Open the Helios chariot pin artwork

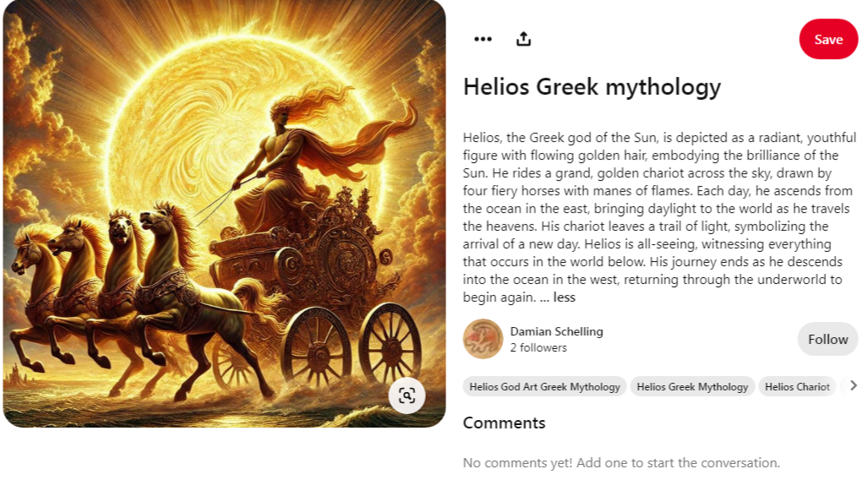(224, 214)
